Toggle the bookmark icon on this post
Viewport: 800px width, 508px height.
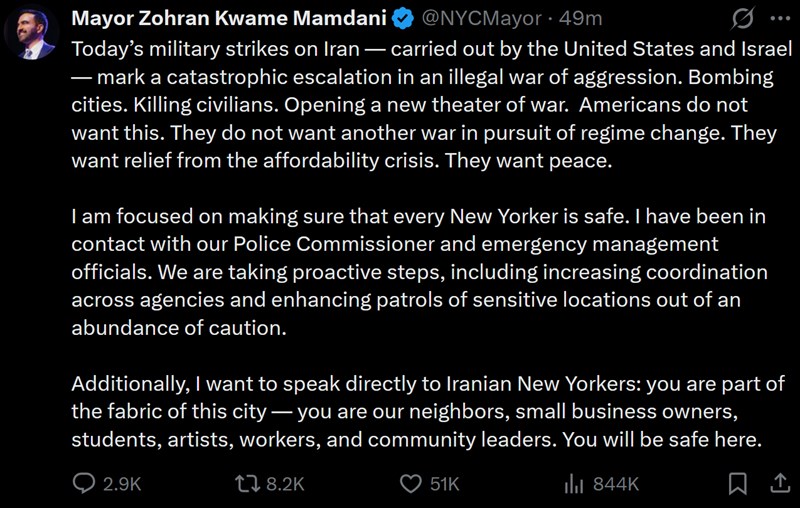[738, 484]
